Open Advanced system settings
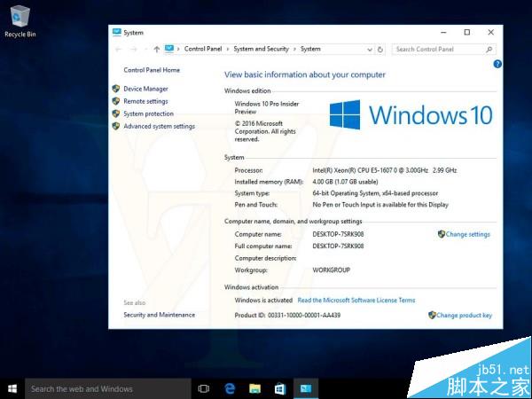Viewport: 532px width, 399px height. tap(159, 126)
